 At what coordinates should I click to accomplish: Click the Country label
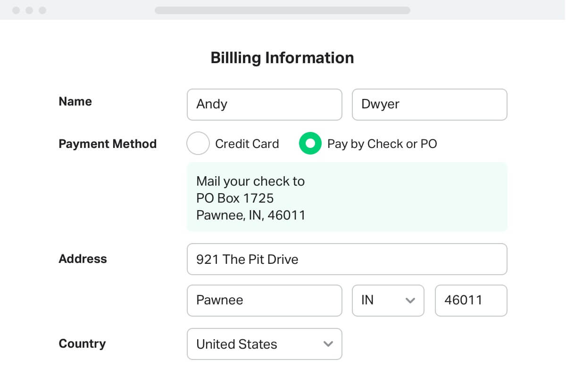pos(82,344)
